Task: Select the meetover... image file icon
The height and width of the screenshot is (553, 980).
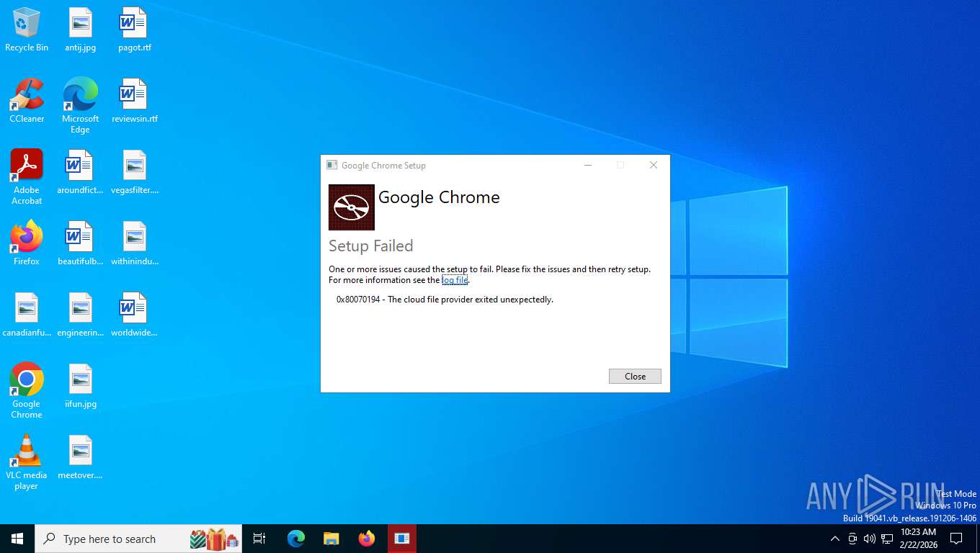Action: (x=80, y=457)
